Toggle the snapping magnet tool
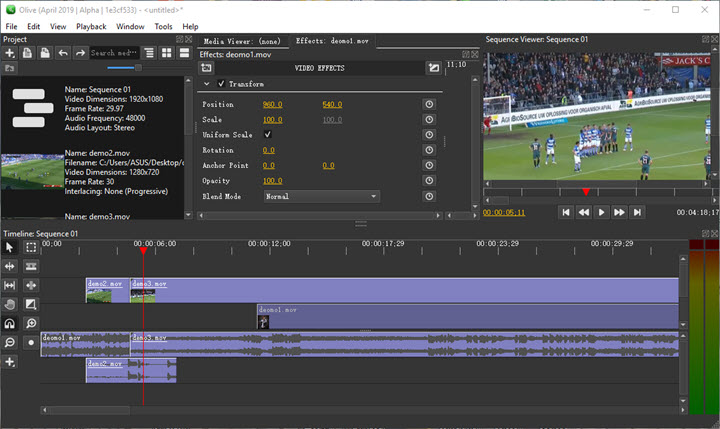The image size is (720, 429). pyautogui.click(x=10, y=323)
